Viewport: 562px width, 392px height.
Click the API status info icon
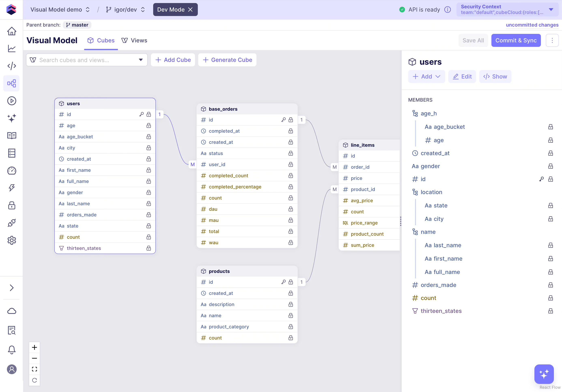(x=447, y=10)
